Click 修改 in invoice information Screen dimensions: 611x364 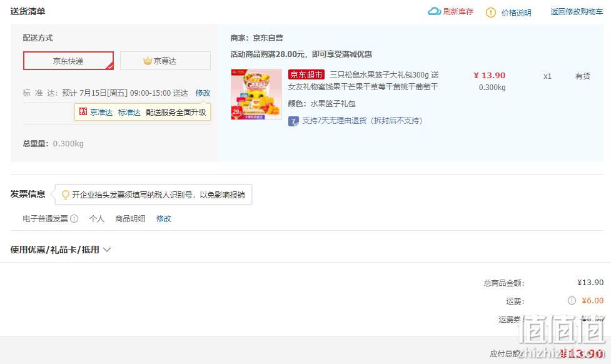pos(164,219)
